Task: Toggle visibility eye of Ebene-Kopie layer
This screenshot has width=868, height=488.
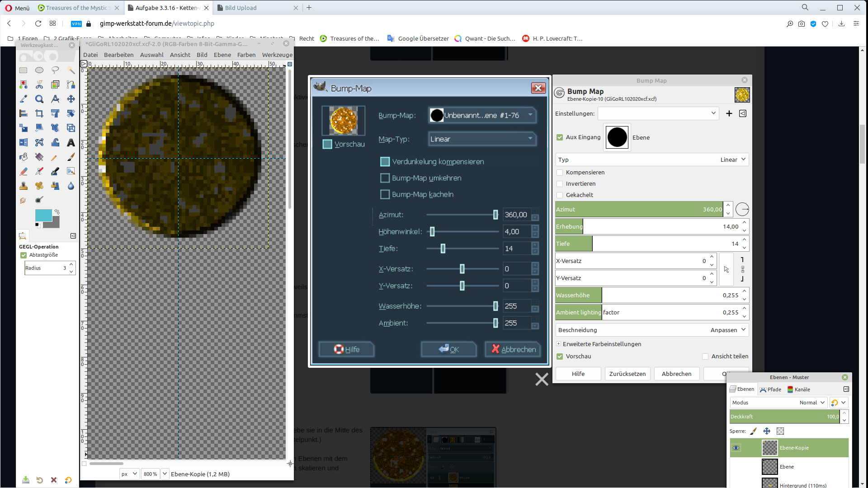Action: pyautogui.click(x=736, y=448)
